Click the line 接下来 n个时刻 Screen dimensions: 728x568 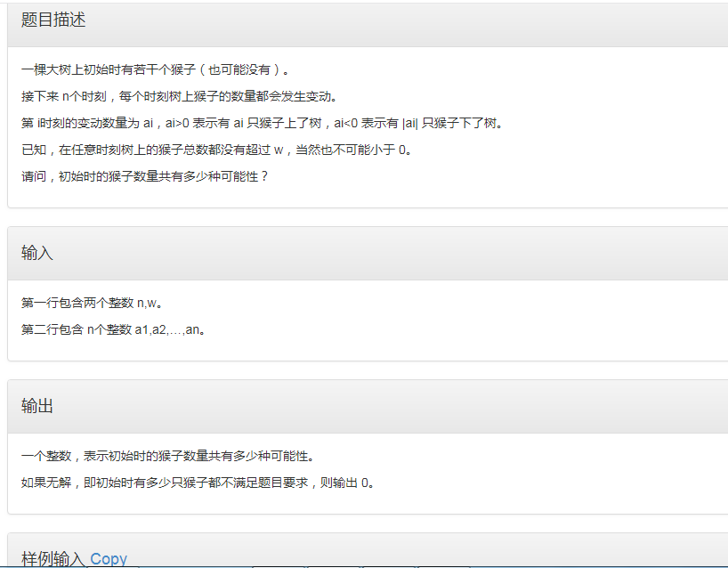pyautogui.click(x=180, y=96)
